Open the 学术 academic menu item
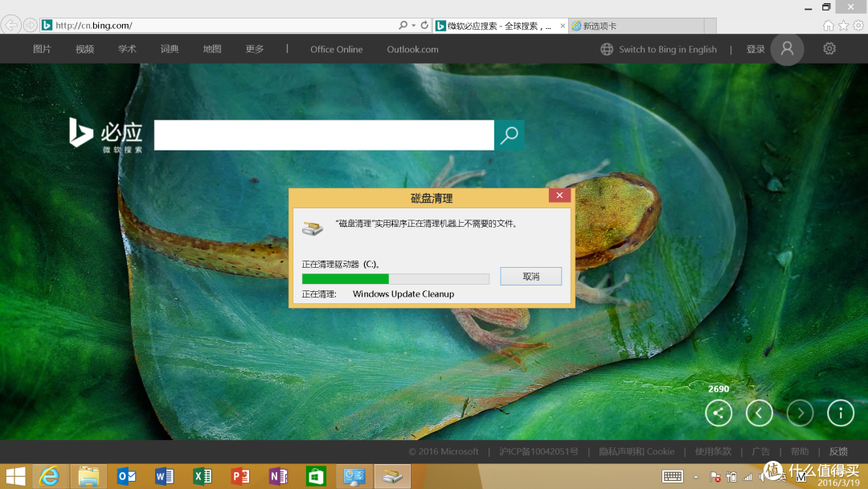The image size is (868, 489). pos(127,49)
